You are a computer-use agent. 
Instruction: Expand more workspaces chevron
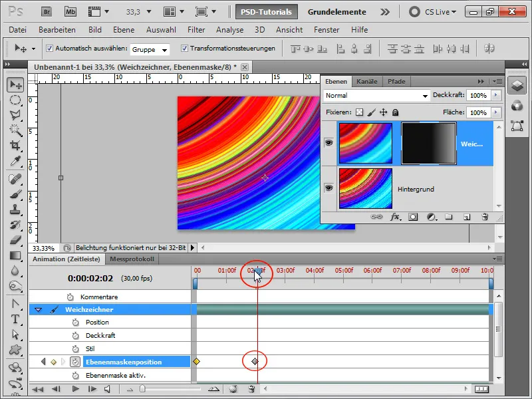tap(385, 12)
